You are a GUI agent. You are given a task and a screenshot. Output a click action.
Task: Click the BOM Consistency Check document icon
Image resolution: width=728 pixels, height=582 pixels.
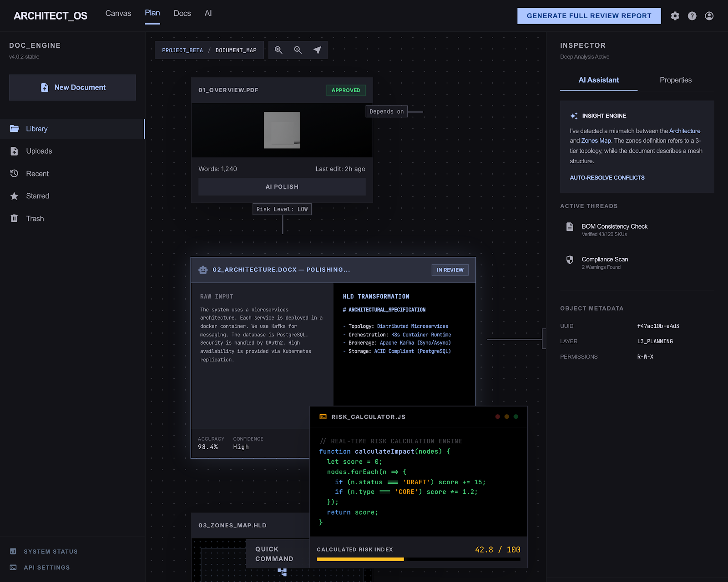570,226
